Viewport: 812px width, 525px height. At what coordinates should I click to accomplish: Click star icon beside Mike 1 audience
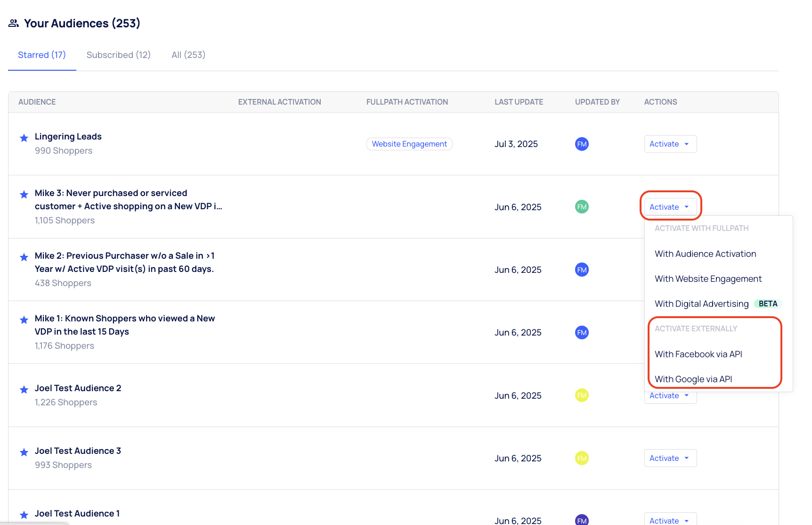point(24,320)
